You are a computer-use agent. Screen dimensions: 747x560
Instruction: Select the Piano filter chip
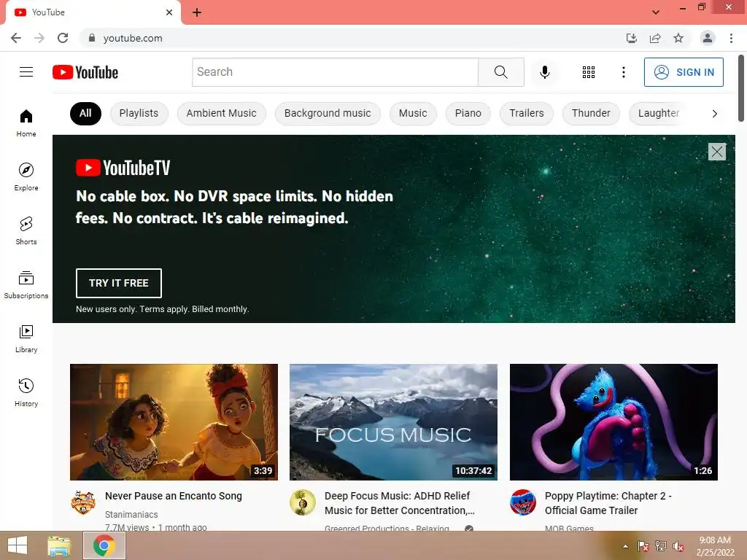tap(468, 113)
